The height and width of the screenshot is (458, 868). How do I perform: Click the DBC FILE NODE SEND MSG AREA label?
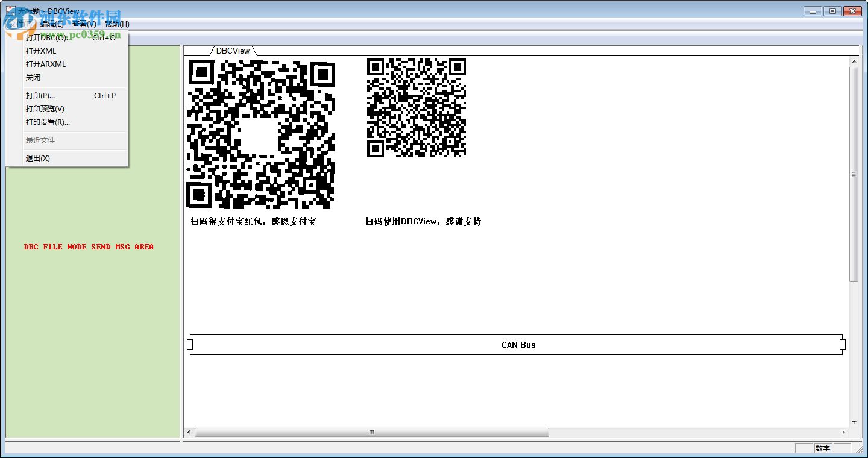tap(89, 246)
